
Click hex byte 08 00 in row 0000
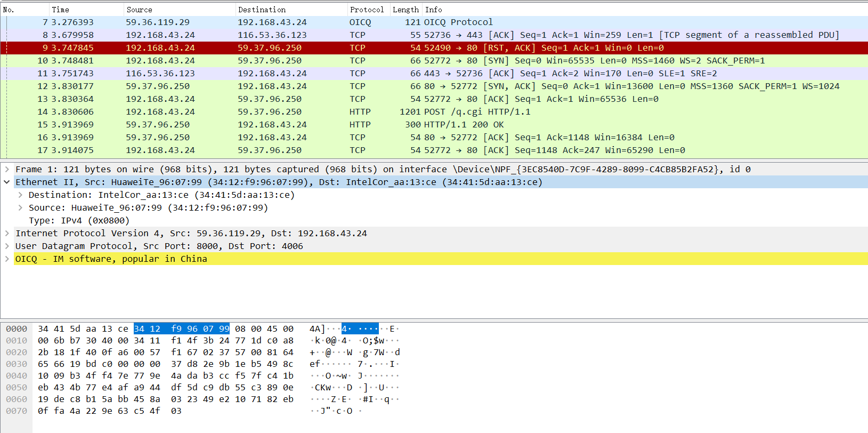248,329
